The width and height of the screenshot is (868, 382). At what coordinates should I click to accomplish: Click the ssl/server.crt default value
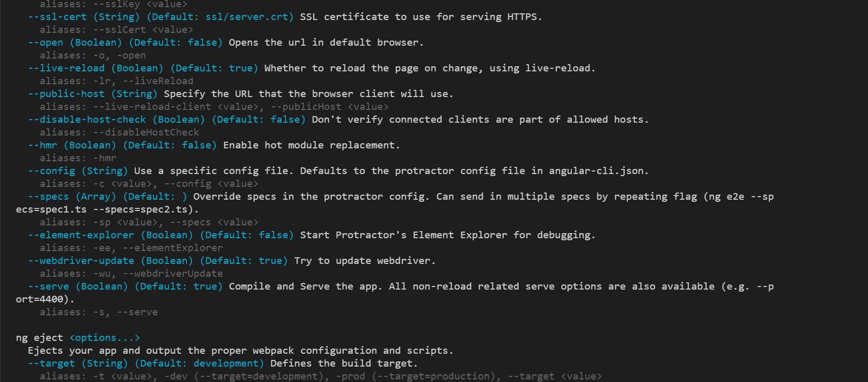[247, 17]
